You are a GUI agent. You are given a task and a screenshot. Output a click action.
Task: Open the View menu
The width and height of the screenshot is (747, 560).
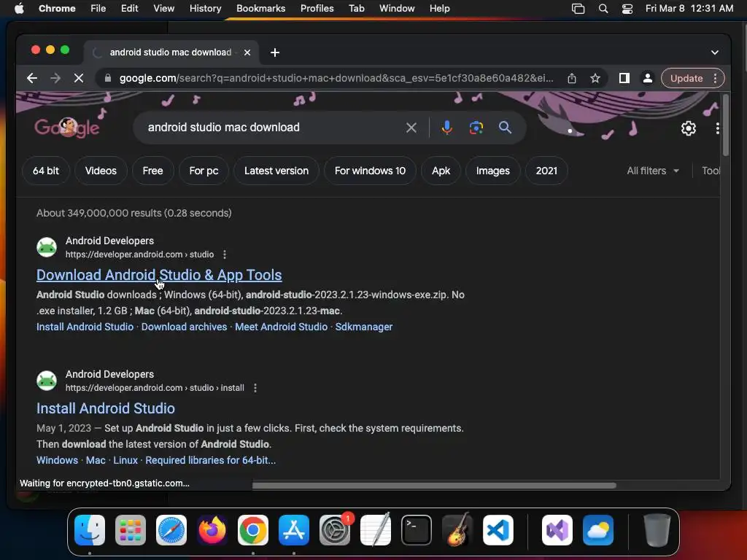point(163,8)
